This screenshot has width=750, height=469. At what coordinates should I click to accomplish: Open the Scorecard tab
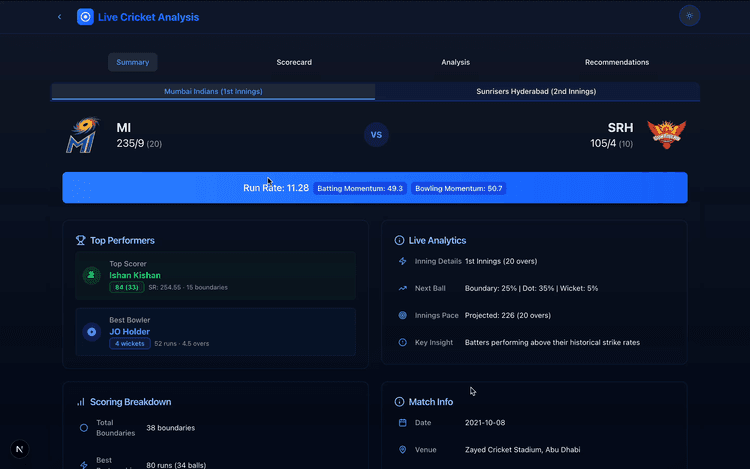tap(294, 62)
